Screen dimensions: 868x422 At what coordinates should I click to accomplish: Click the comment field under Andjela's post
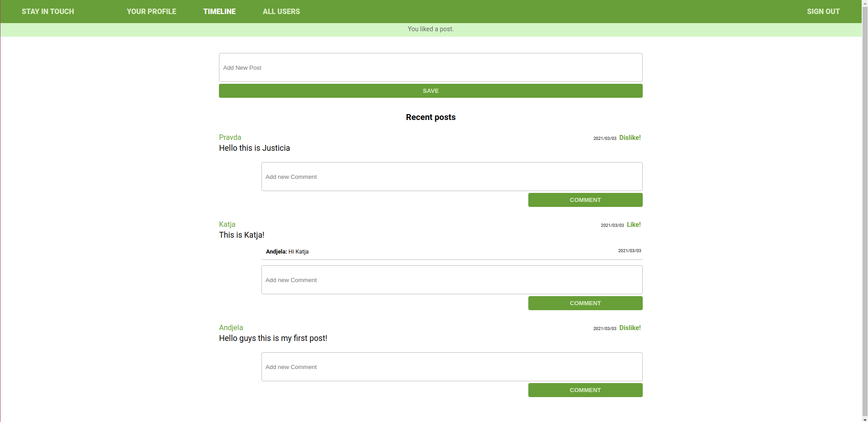(451, 367)
